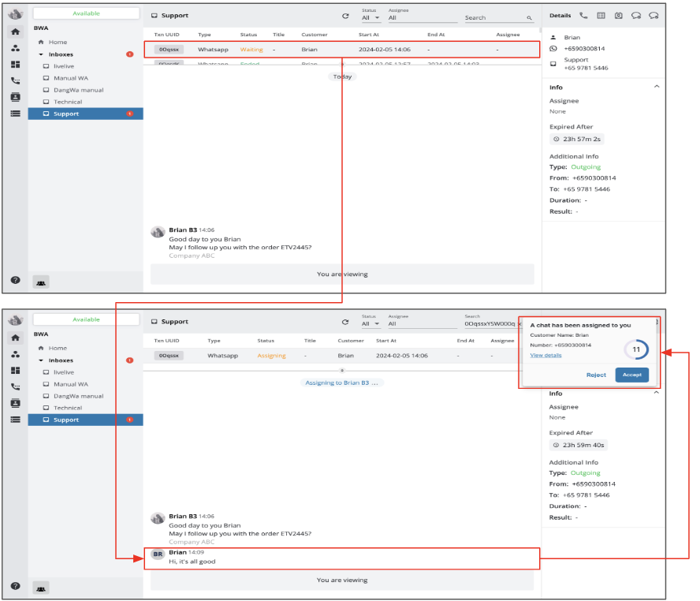Select the Support inbox in upper screenshot
The image size is (700, 601).
(86, 114)
